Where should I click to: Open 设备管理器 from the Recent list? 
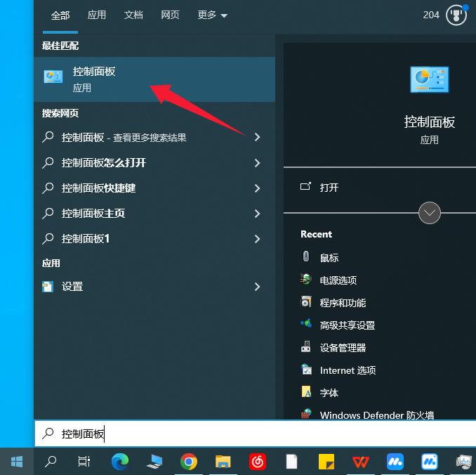pyautogui.click(x=343, y=348)
